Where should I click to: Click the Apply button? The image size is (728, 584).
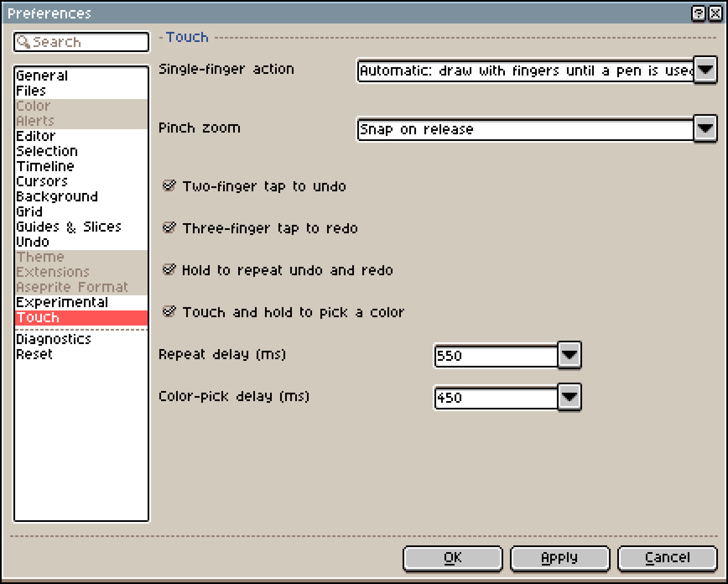point(560,558)
